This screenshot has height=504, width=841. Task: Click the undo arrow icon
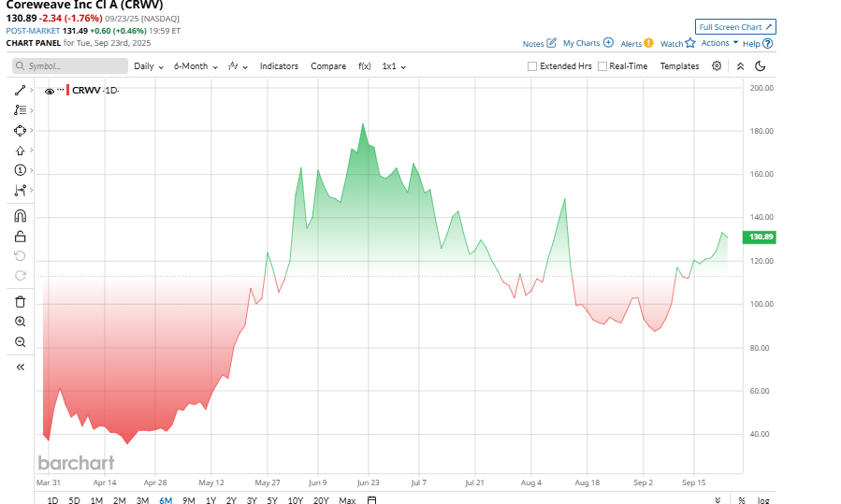(20, 256)
